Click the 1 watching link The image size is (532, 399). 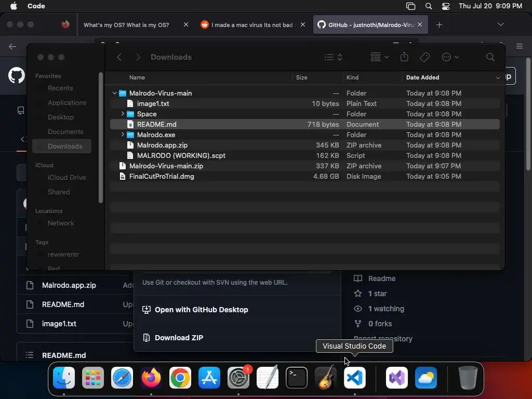click(x=386, y=309)
